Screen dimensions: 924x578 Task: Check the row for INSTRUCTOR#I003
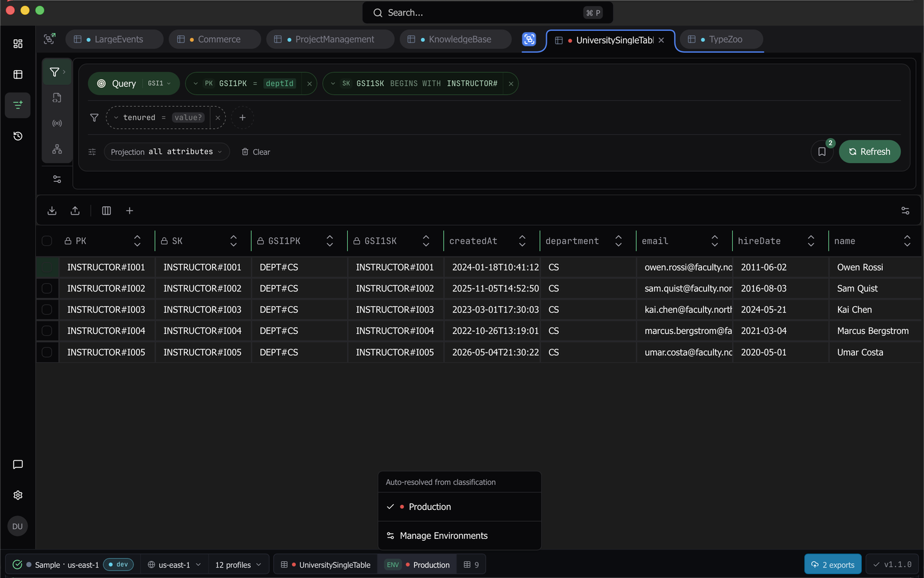tap(47, 310)
